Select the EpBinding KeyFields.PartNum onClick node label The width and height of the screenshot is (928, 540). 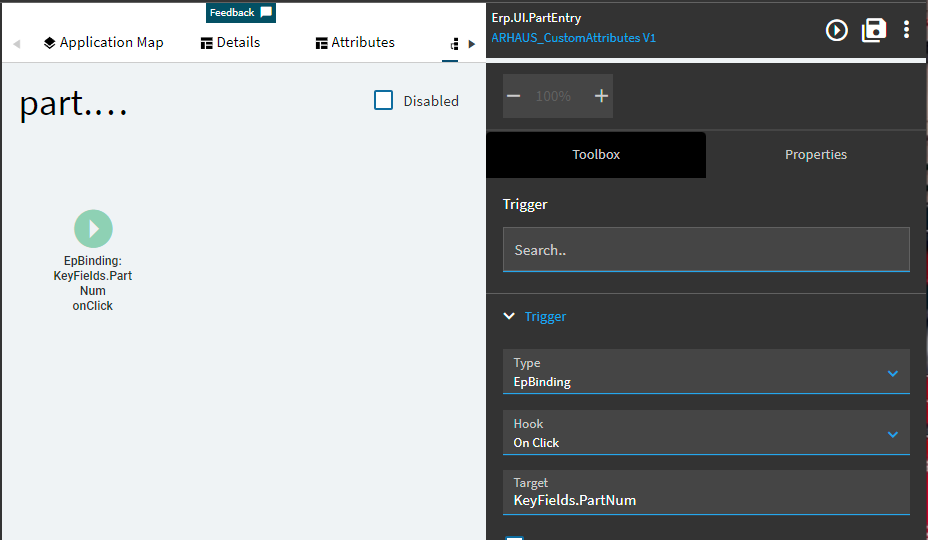click(x=93, y=283)
